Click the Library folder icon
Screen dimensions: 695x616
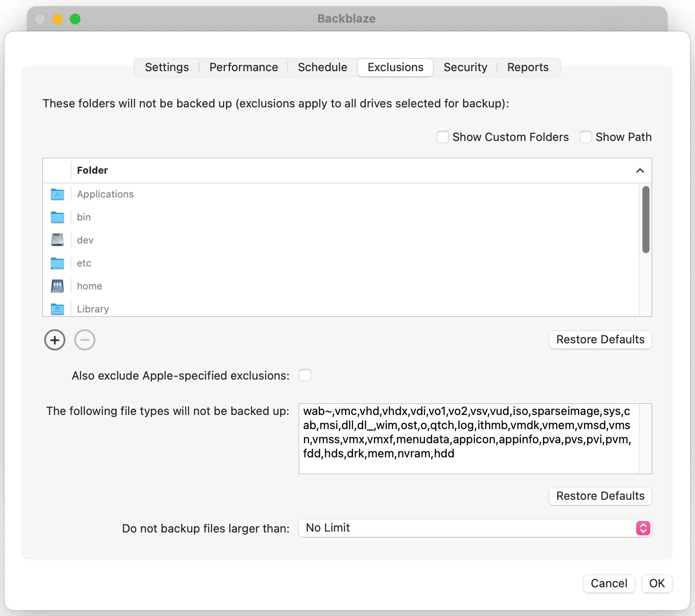(57, 309)
